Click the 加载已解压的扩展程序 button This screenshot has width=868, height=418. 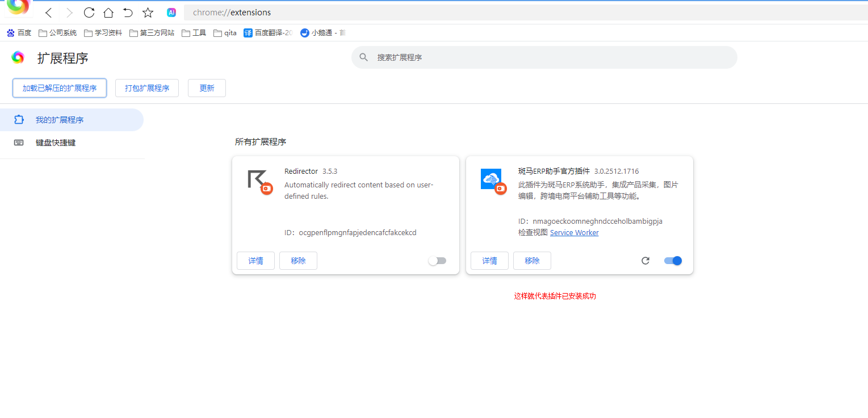[x=60, y=88]
